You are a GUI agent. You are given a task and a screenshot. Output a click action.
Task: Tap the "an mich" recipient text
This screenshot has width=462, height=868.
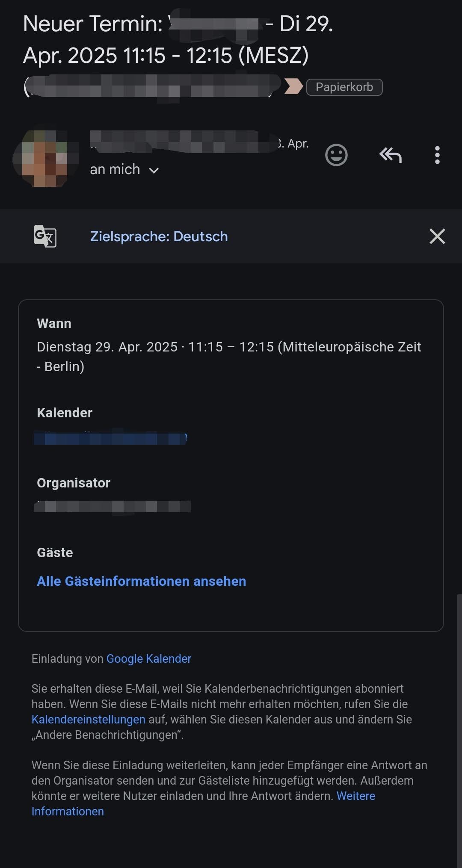click(x=115, y=169)
